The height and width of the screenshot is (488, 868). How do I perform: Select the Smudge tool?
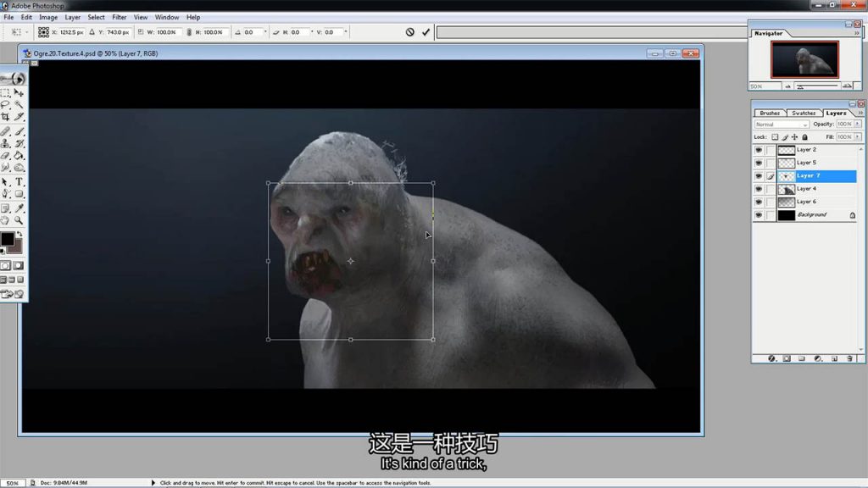coord(6,167)
